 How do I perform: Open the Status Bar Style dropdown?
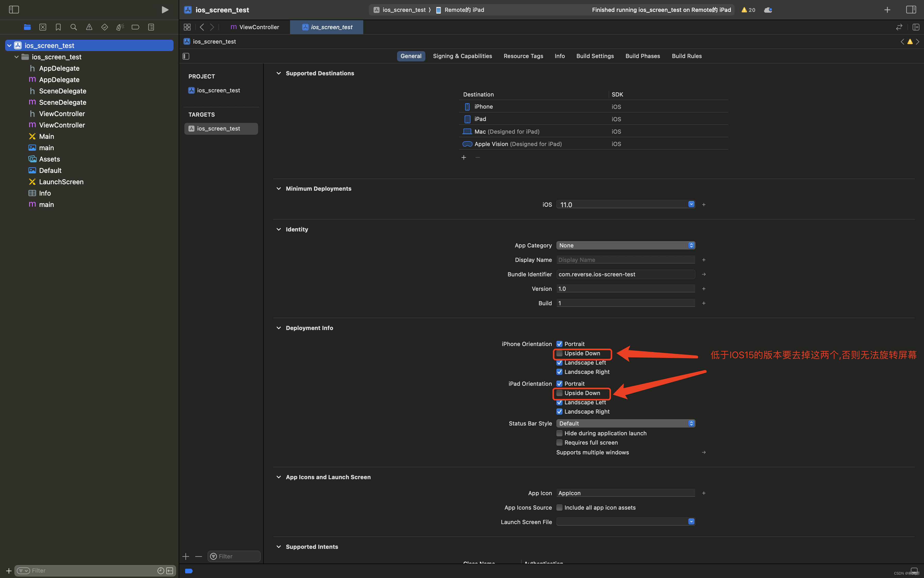click(625, 423)
